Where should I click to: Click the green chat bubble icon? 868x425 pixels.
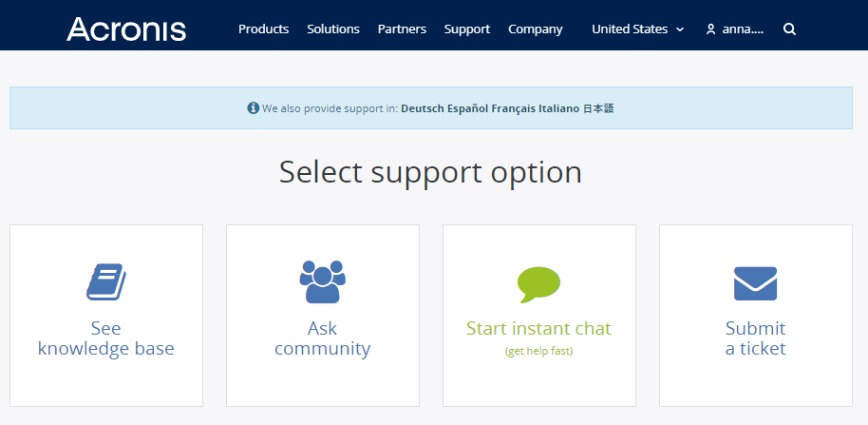click(538, 283)
